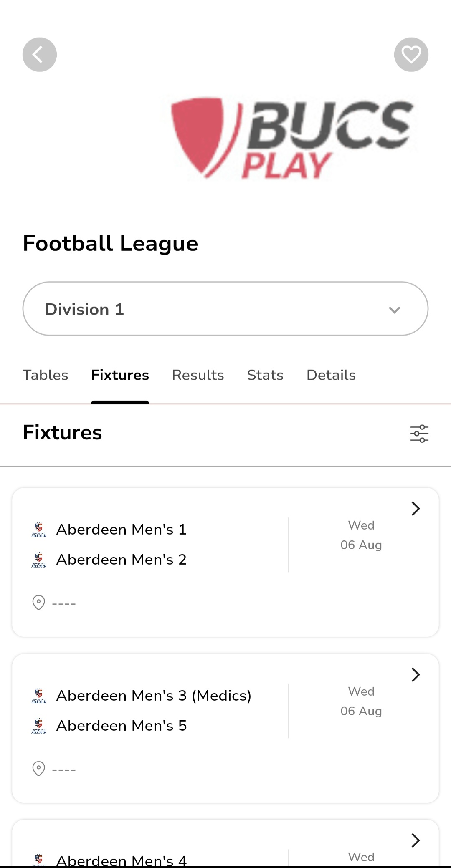Switch to the Tables tab

coord(45,375)
